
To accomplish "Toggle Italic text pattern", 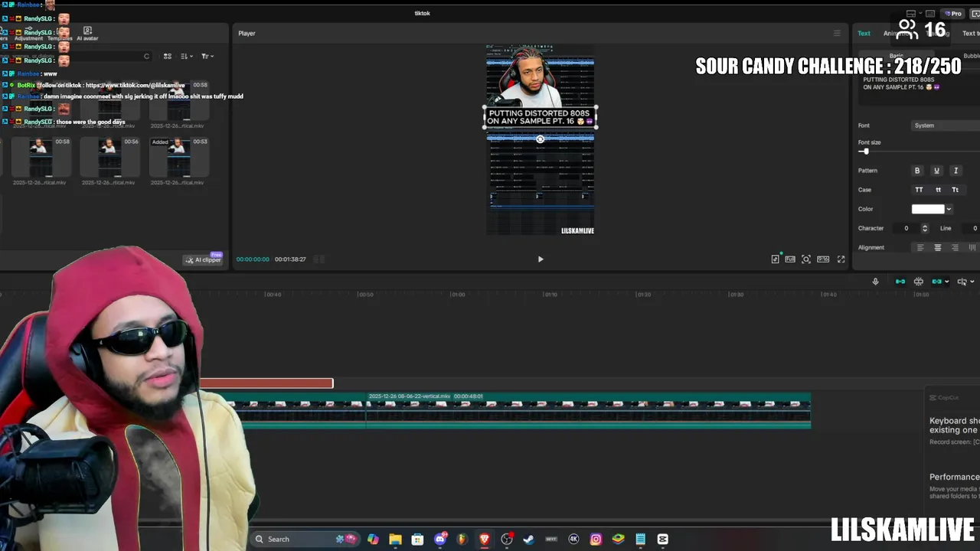I will pyautogui.click(x=955, y=171).
